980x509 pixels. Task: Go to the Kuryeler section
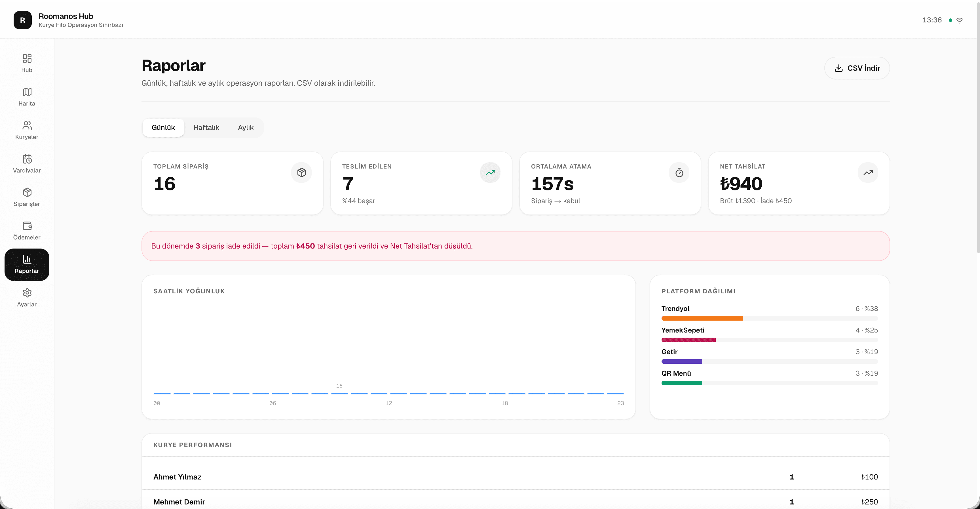tap(27, 130)
